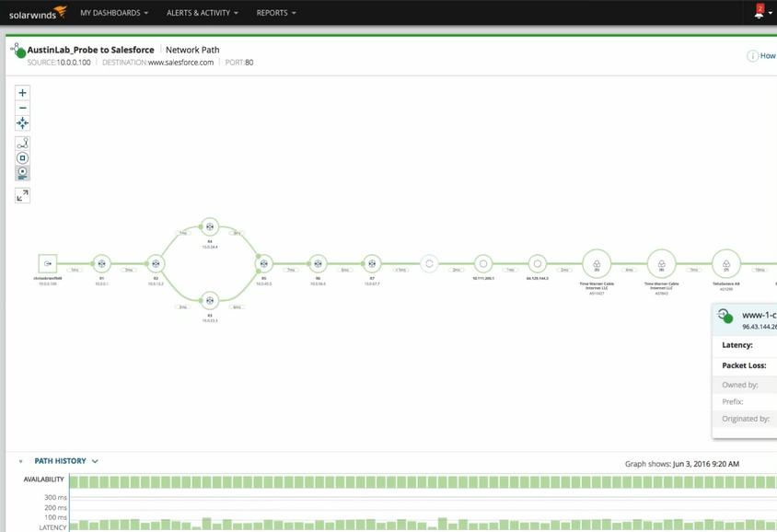Select the source probe node 10.0.0.100
The height and width of the screenshot is (532, 777).
click(48, 263)
